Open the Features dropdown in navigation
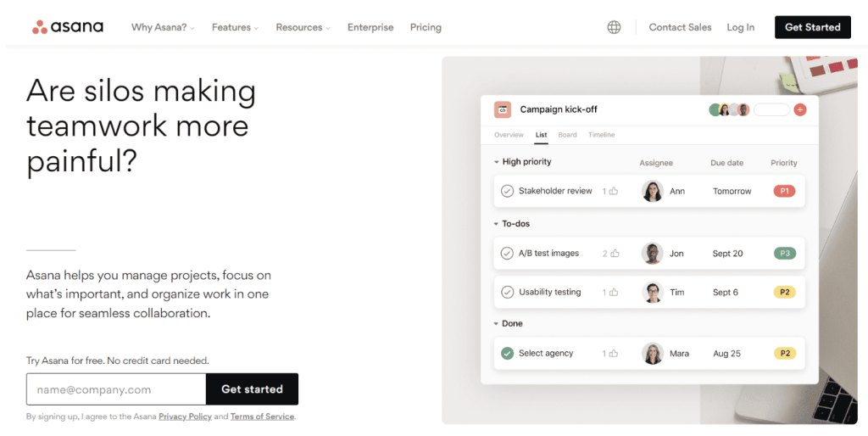Viewport: 868px width, 436px height. (x=235, y=27)
